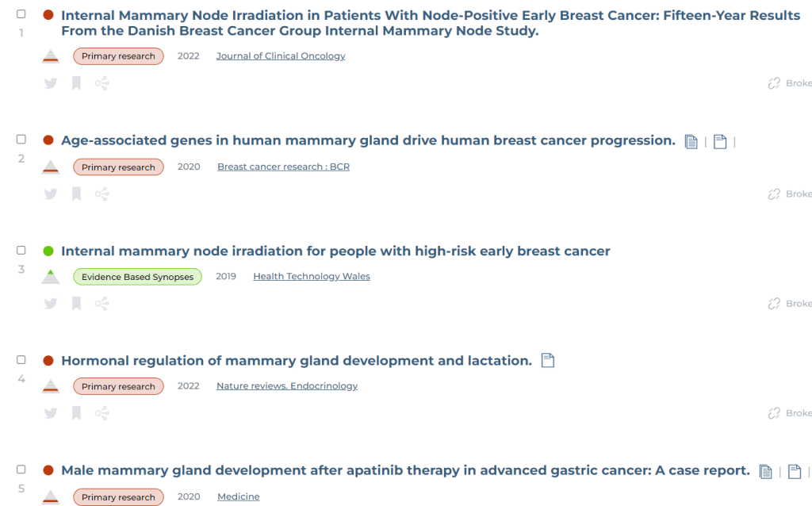This screenshot has height=506, width=812.
Task: Click the first document icon beside Age-associated genes title
Action: point(691,142)
